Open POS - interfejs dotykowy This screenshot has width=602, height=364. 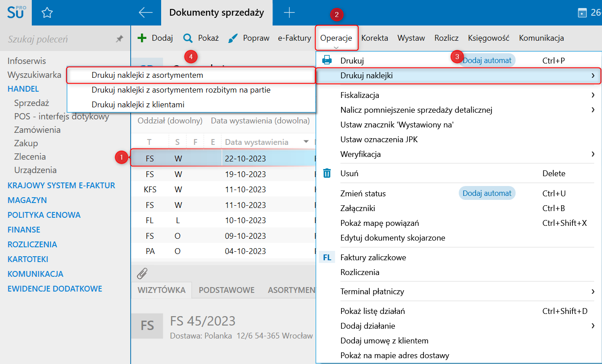62,116
